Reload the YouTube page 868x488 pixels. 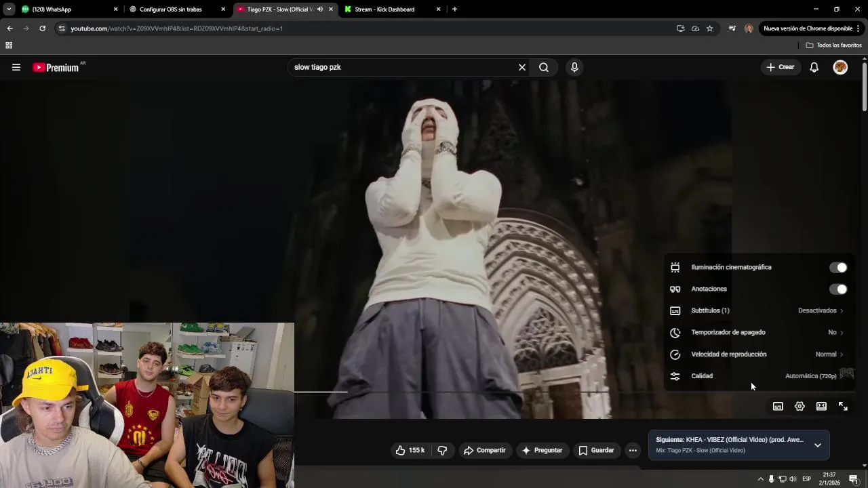point(42,28)
